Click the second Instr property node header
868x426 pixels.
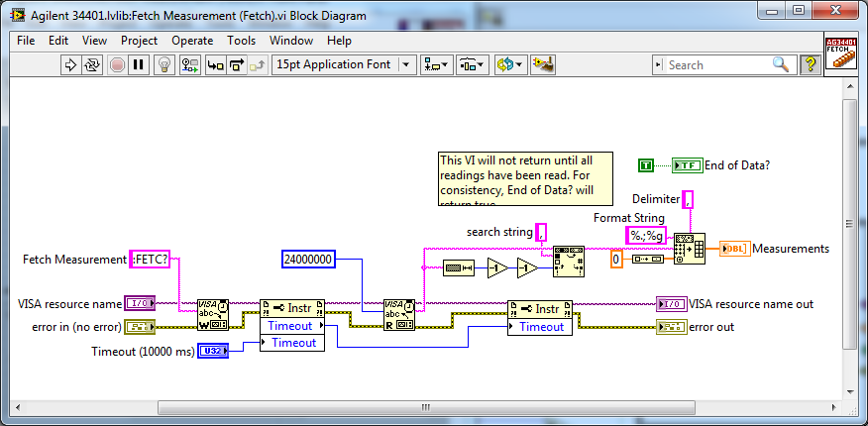(x=540, y=308)
